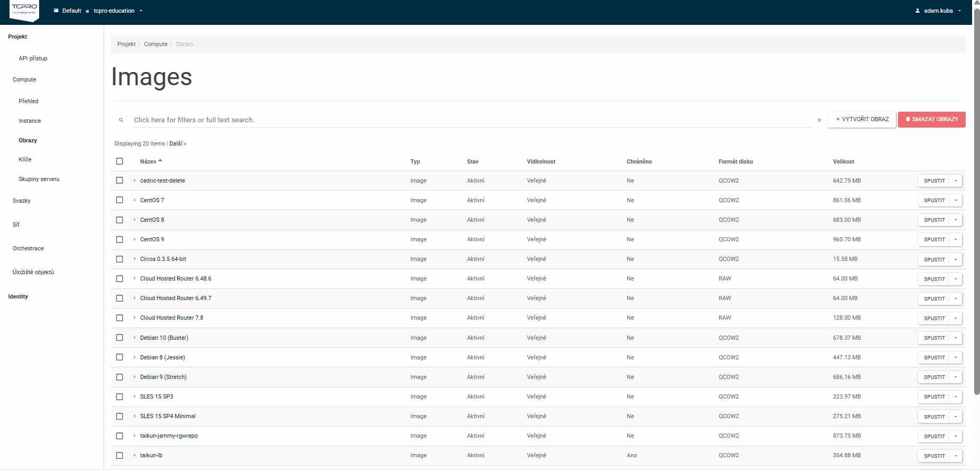Tick the Cloud Hosted Router 7.8 checkbox
Screen dimensions: 980x470
coord(120,318)
